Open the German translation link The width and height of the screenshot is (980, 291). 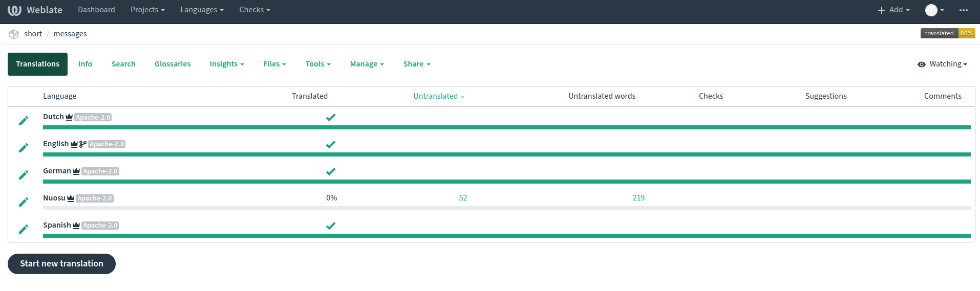tap(57, 171)
